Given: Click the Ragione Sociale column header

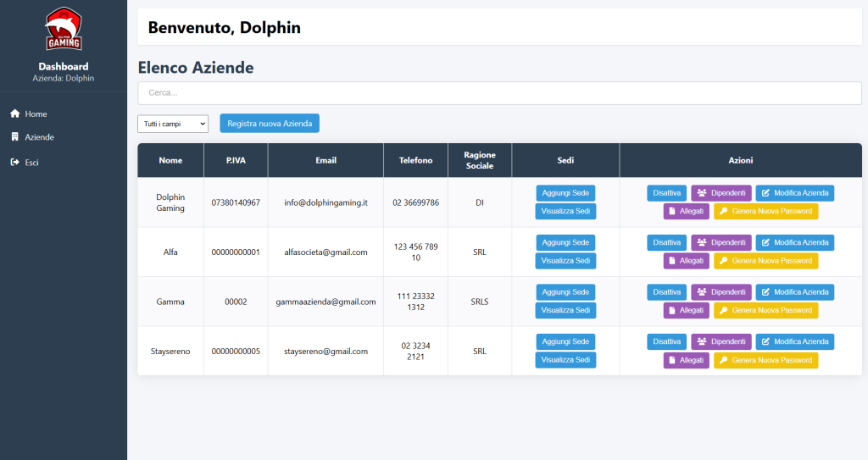Looking at the screenshot, I should [480, 160].
